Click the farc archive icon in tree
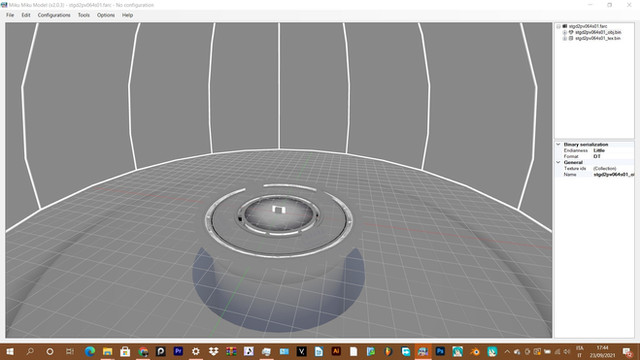 (565, 26)
